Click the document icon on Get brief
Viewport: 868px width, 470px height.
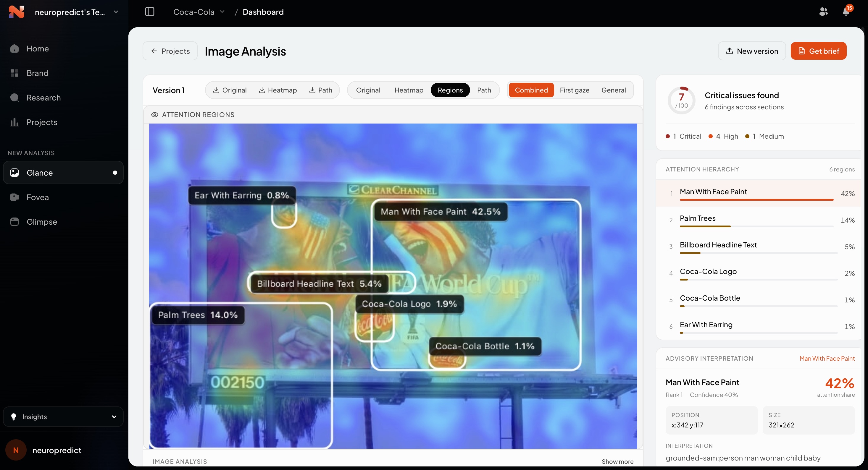point(802,51)
